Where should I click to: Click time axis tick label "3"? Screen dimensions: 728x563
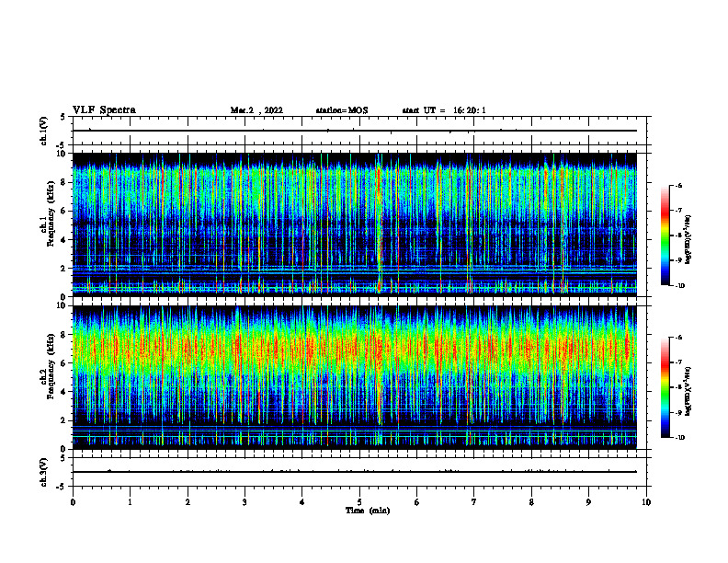coord(245,502)
